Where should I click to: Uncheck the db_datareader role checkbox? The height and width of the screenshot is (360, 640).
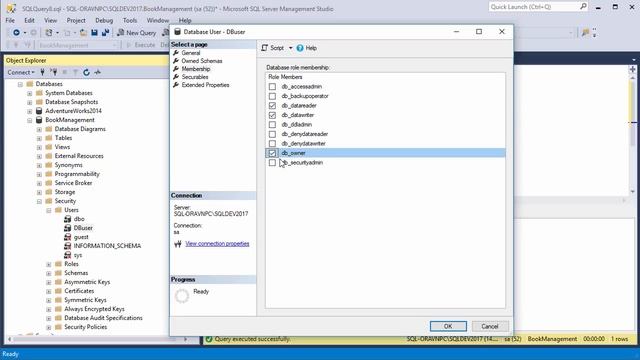[272, 105]
